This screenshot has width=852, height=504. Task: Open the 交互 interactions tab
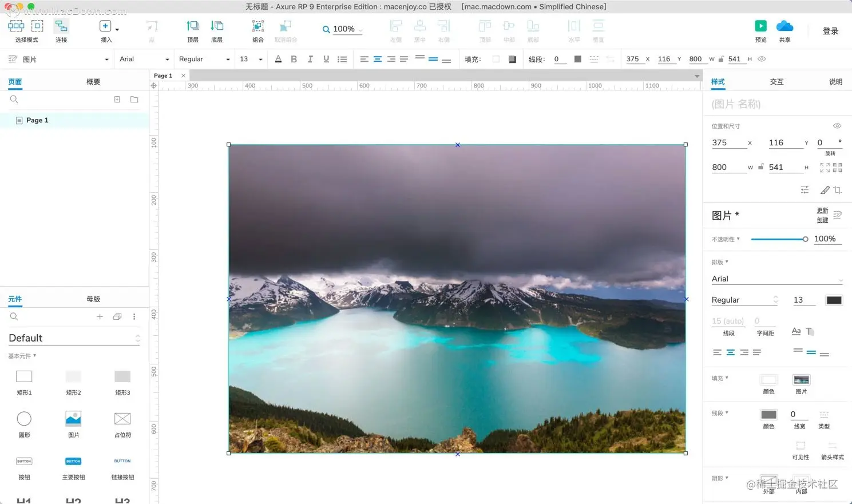[776, 82]
